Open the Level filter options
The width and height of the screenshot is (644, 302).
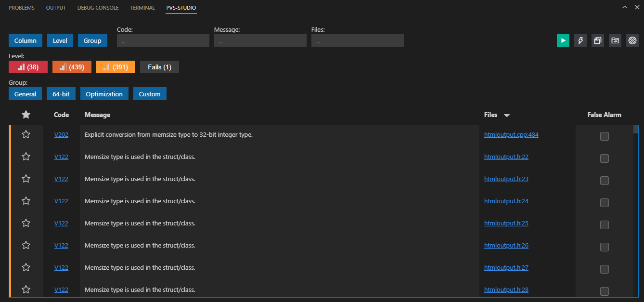pyautogui.click(x=60, y=40)
